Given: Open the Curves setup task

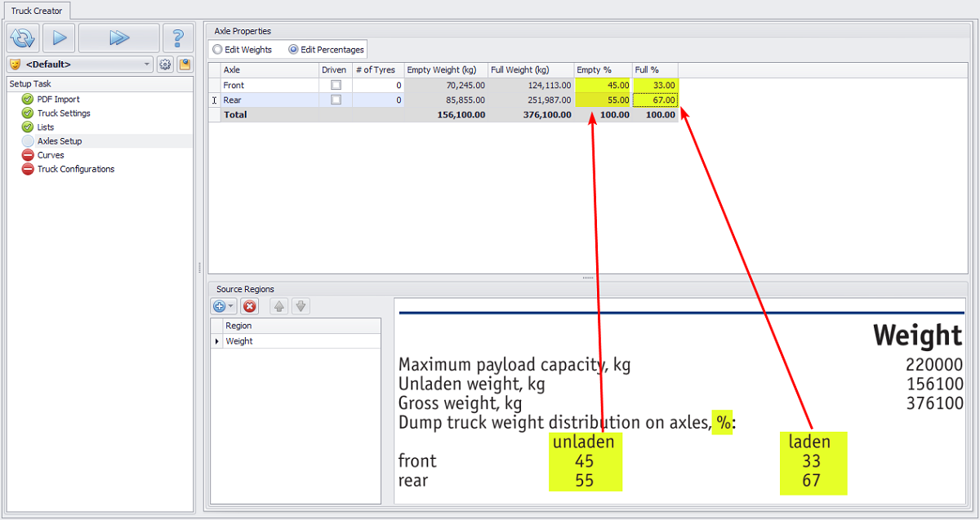Looking at the screenshot, I should (50, 155).
